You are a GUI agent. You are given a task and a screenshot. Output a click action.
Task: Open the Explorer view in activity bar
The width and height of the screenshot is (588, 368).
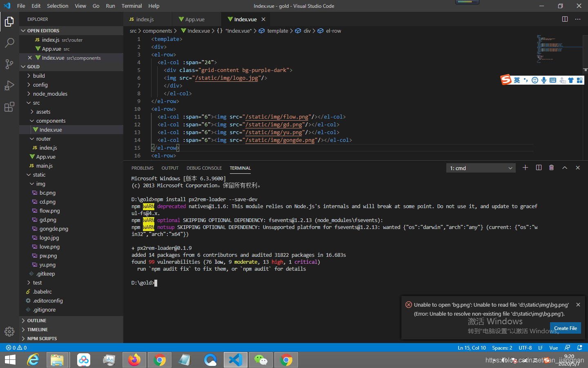coord(9,22)
